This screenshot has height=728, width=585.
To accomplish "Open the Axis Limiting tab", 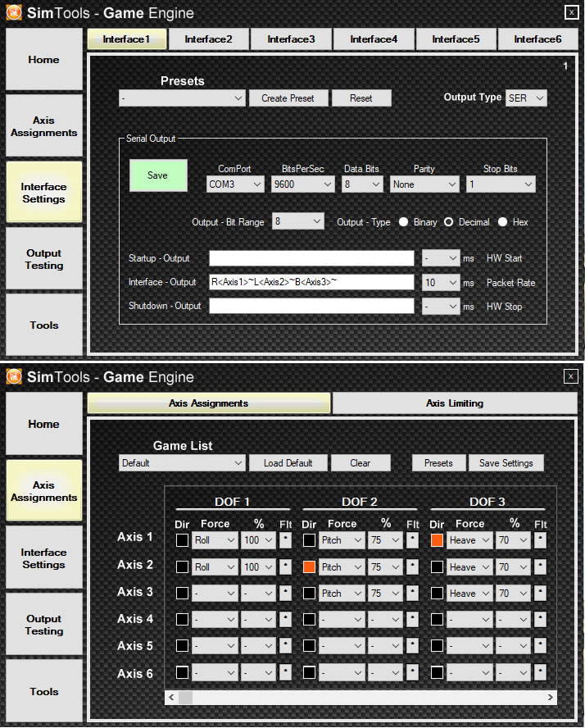I will (x=455, y=403).
